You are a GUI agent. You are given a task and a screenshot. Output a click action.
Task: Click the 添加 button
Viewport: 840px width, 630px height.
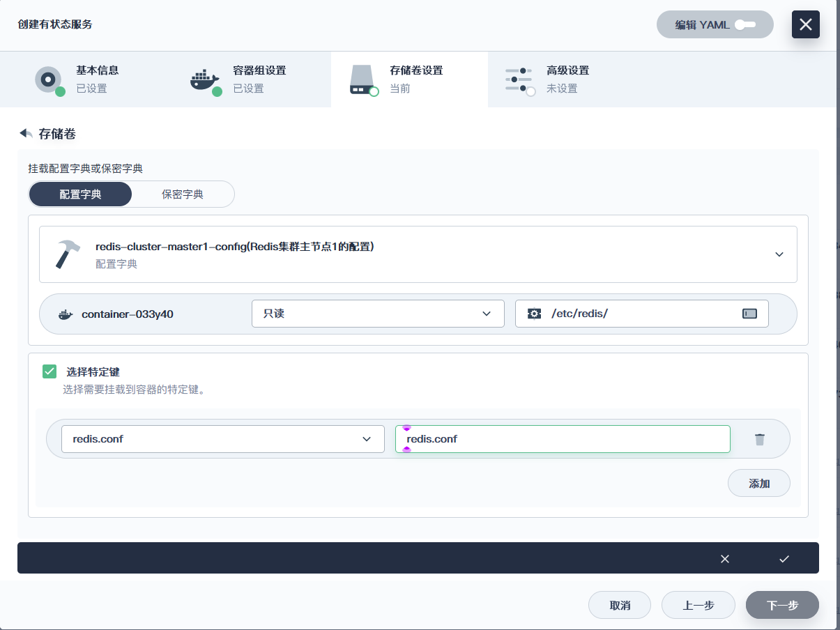tap(759, 483)
